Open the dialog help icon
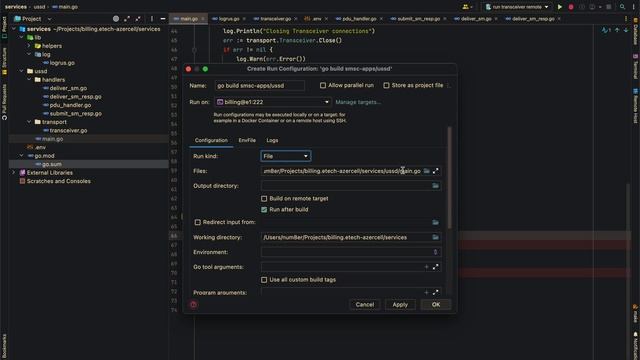 click(x=193, y=304)
